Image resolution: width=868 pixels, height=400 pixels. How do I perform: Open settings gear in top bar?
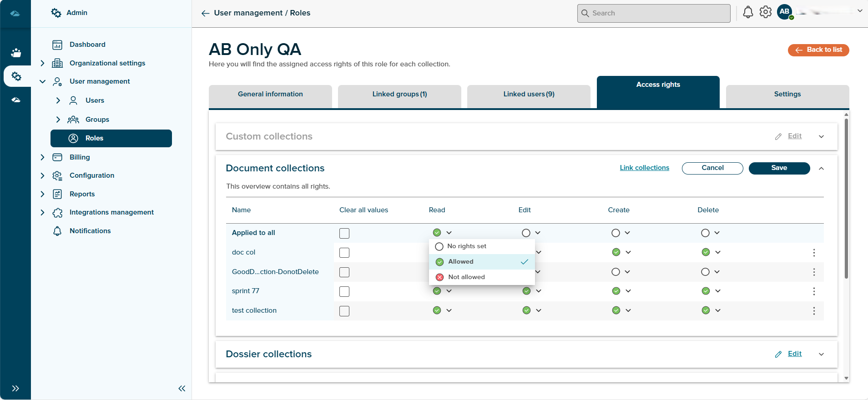pyautogui.click(x=766, y=12)
